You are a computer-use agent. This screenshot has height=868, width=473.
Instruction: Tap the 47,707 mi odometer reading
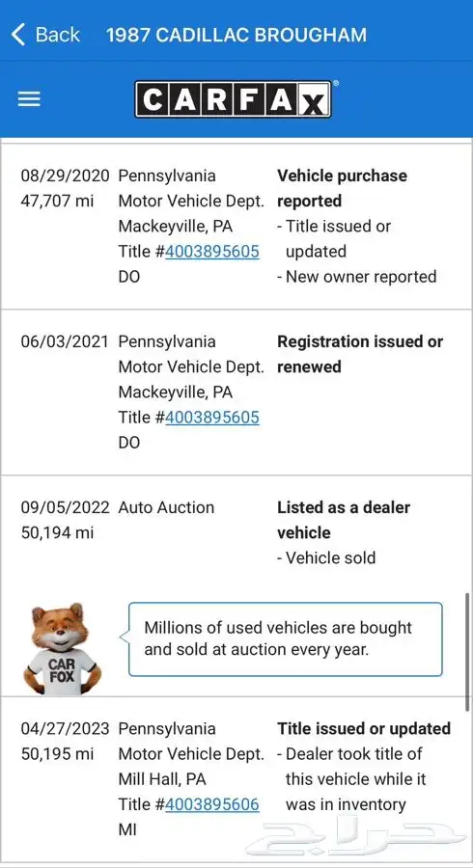[58, 201]
